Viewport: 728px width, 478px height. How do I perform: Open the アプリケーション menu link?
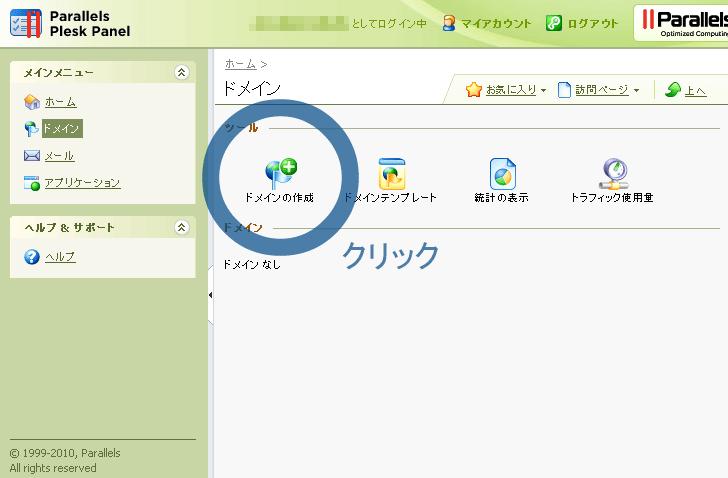click(82, 183)
